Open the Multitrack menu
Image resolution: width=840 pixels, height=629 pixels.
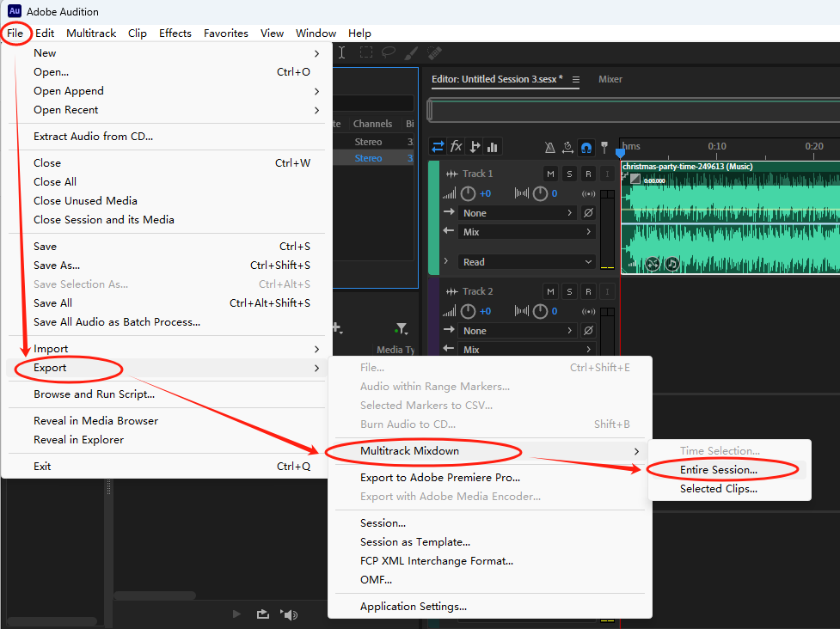point(91,34)
